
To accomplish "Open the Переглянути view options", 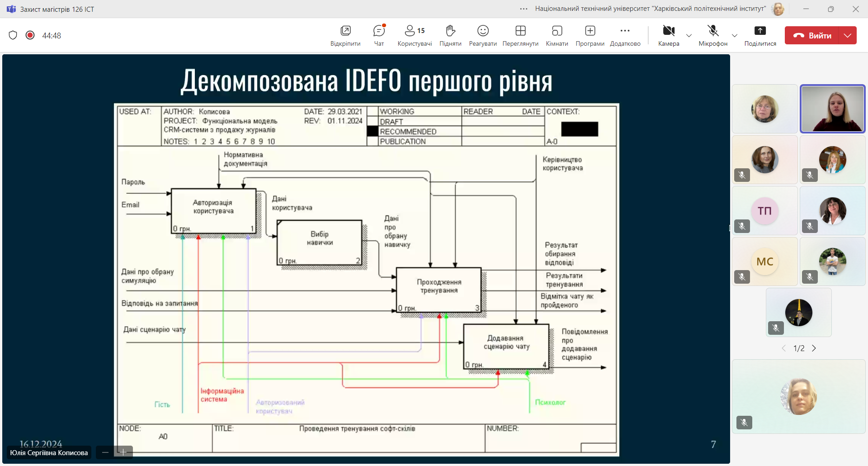I will coord(520,35).
